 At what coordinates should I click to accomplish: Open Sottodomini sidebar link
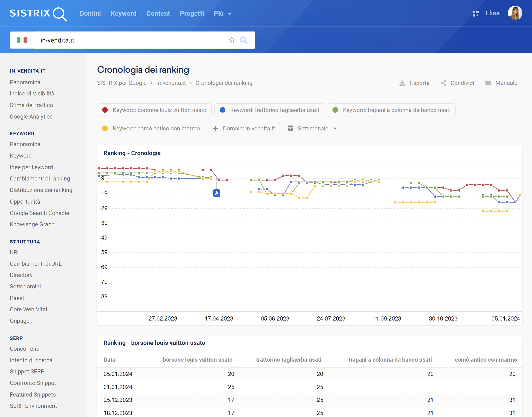(x=25, y=287)
